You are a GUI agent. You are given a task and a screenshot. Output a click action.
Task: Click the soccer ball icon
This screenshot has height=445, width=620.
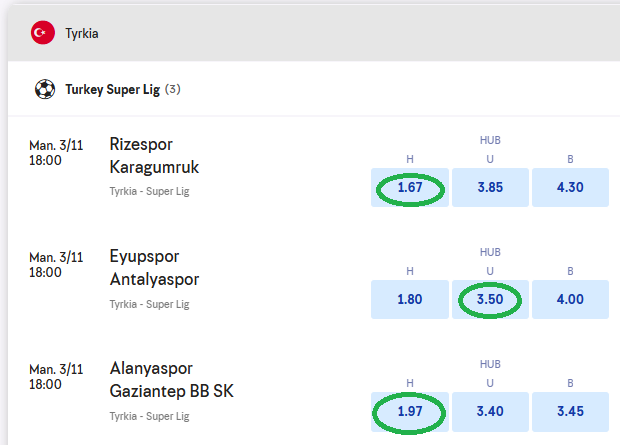click(x=45, y=89)
